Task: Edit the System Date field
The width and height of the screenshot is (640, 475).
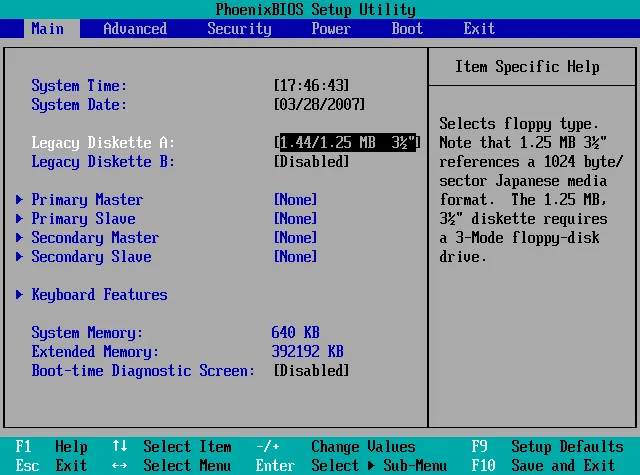Action: [x=319, y=105]
